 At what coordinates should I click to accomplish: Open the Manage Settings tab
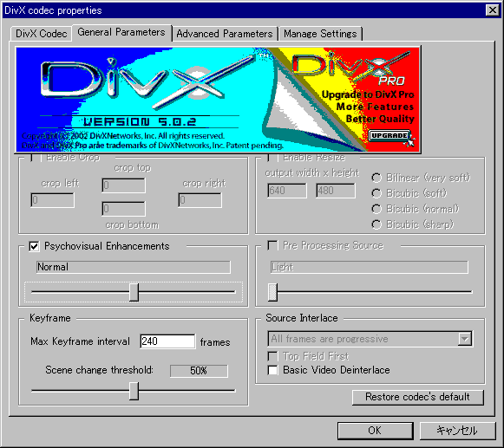(x=320, y=34)
